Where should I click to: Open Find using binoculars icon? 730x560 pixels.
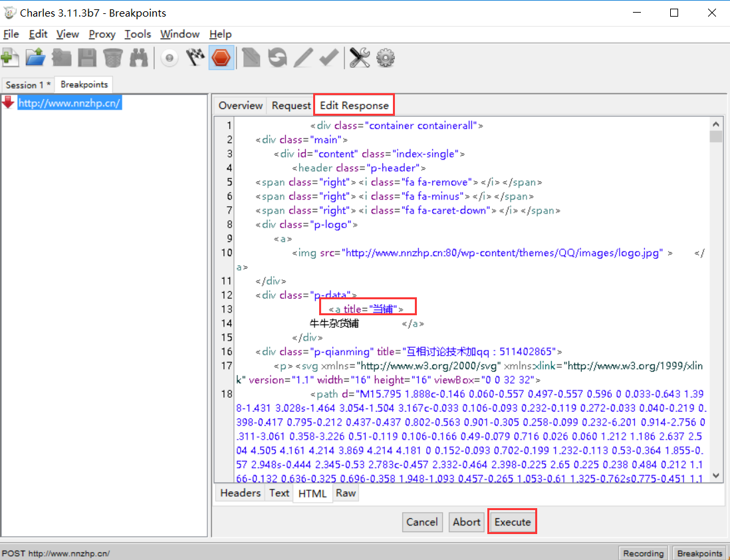pos(139,58)
